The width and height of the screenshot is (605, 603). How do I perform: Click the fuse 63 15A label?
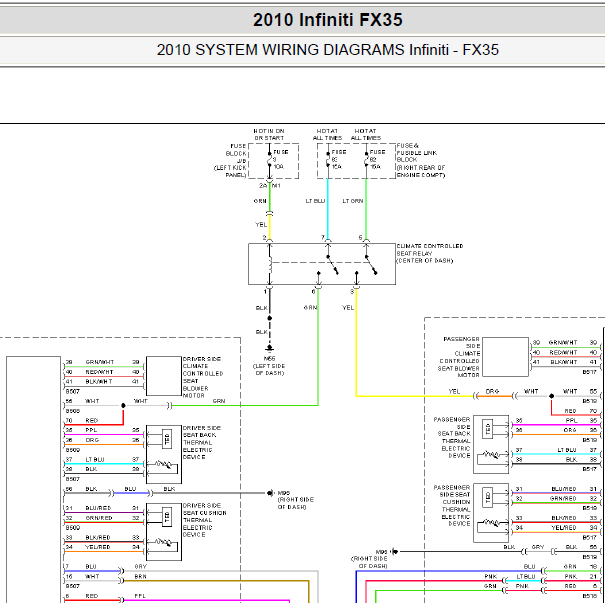tap(338, 159)
